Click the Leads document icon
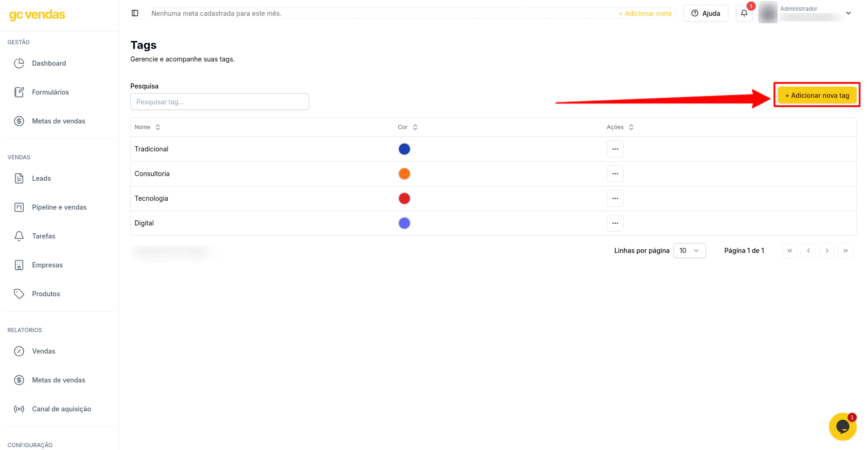The height and width of the screenshot is (450, 868). [x=19, y=178]
